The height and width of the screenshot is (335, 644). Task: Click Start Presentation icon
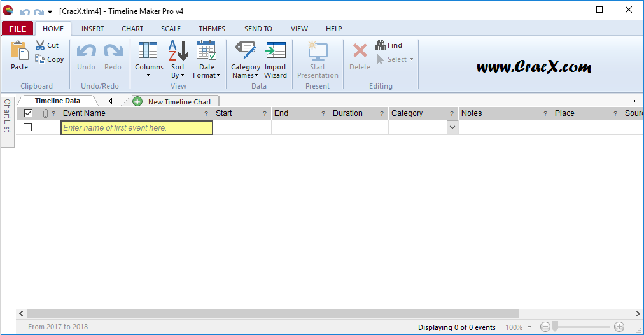318,51
